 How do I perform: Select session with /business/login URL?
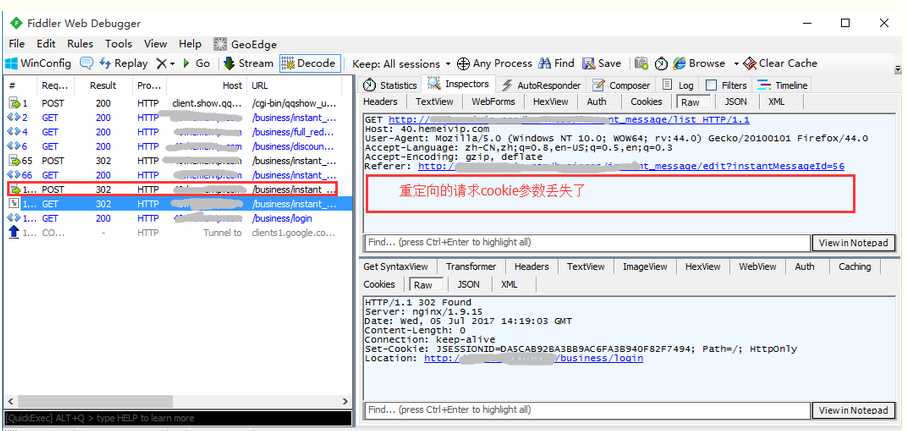click(x=178, y=218)
